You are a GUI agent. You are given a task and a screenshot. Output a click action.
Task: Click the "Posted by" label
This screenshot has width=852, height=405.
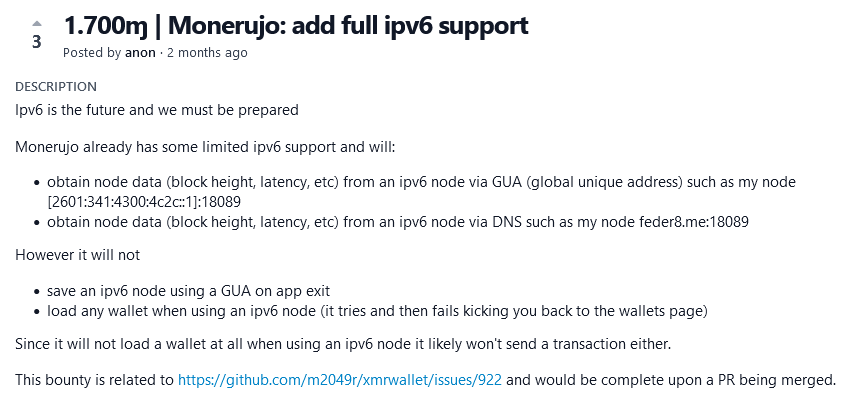[91, 53]
